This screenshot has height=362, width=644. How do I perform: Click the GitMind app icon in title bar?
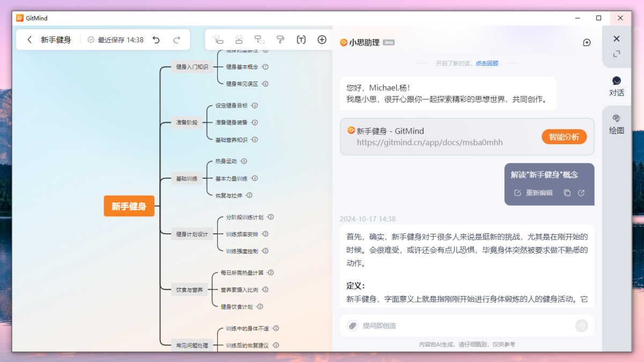tap(20, 18)
